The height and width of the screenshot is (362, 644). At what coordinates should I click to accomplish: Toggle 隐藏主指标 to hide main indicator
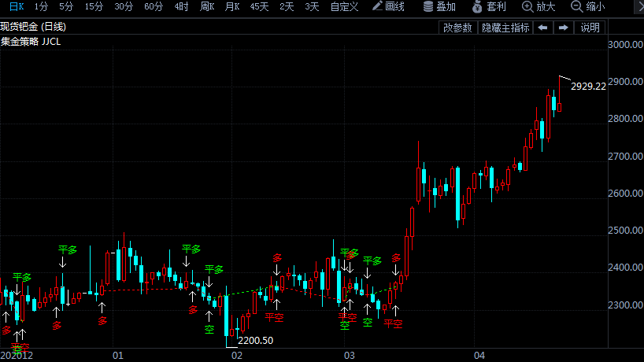pyautogui.click(x=505, y=28)
